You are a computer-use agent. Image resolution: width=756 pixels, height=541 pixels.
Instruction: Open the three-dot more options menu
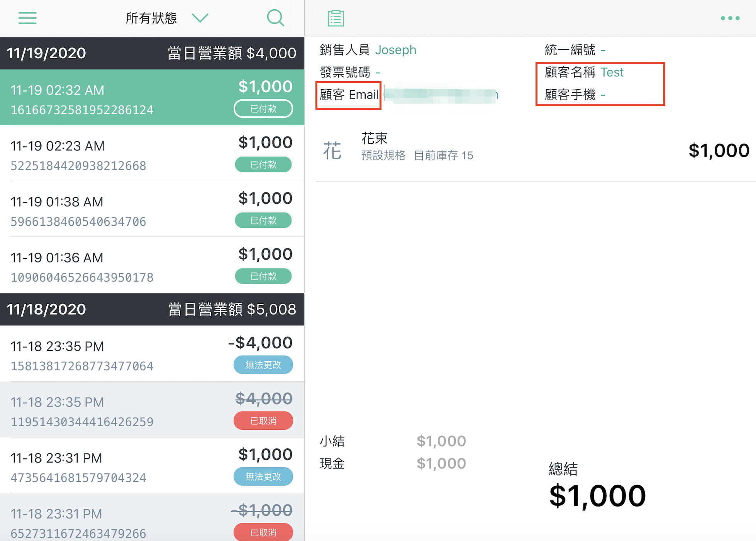pyautogui.click(x=730, y=18)
